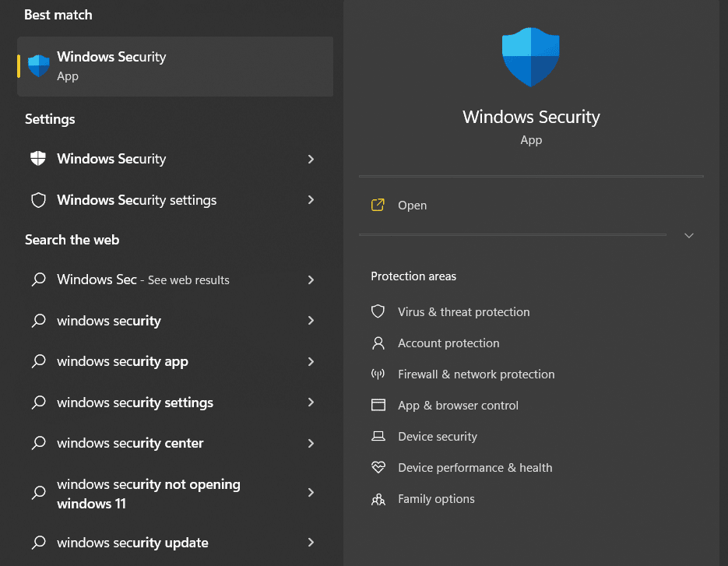Select windows security not opening windows 11 suggestion
Viewport: 728px width, 566px height.
tap(148, 493)
